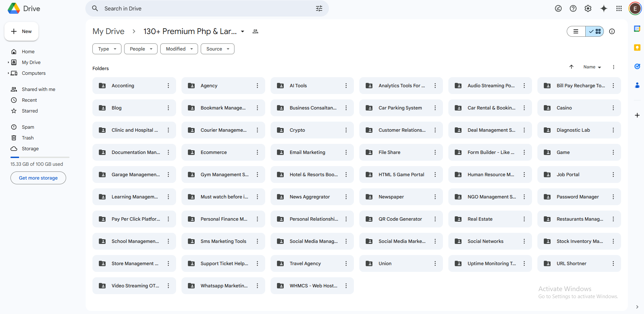Open more actions for Union folder
644x314 pixels.
pyautogui.click(x=435, y=263)
